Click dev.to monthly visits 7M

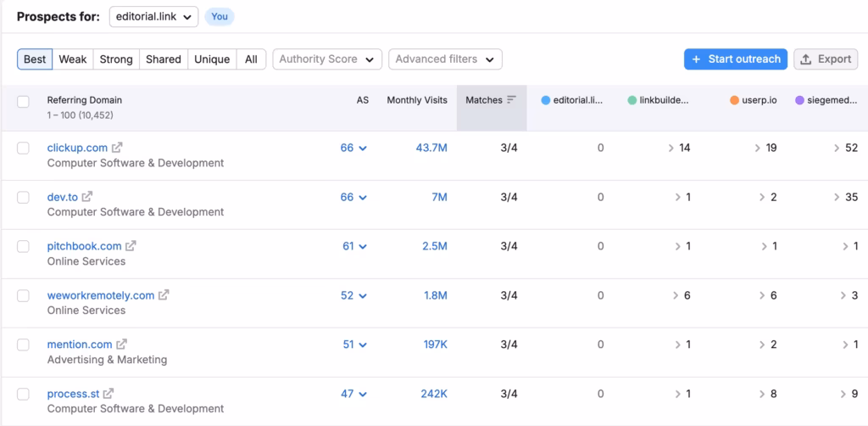439,197
